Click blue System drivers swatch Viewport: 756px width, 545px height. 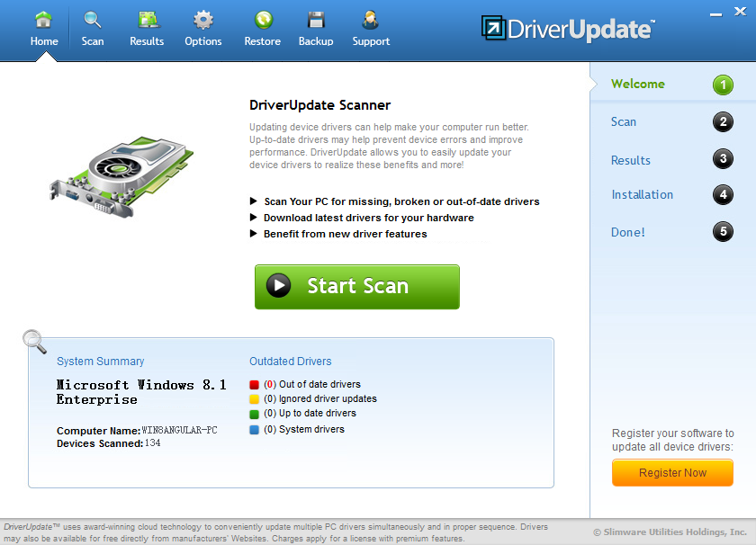[x=254, y=430]
